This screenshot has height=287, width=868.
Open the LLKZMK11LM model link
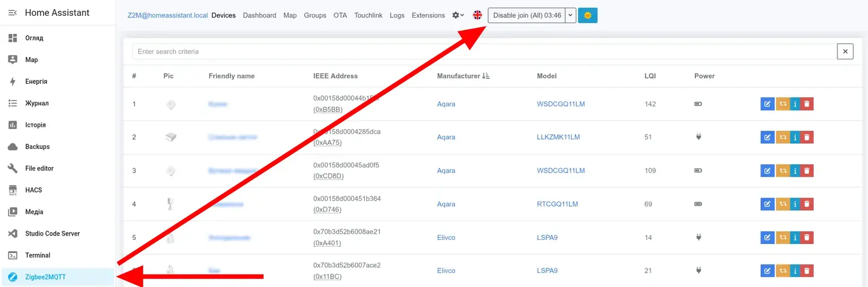(x=558, y=137)
